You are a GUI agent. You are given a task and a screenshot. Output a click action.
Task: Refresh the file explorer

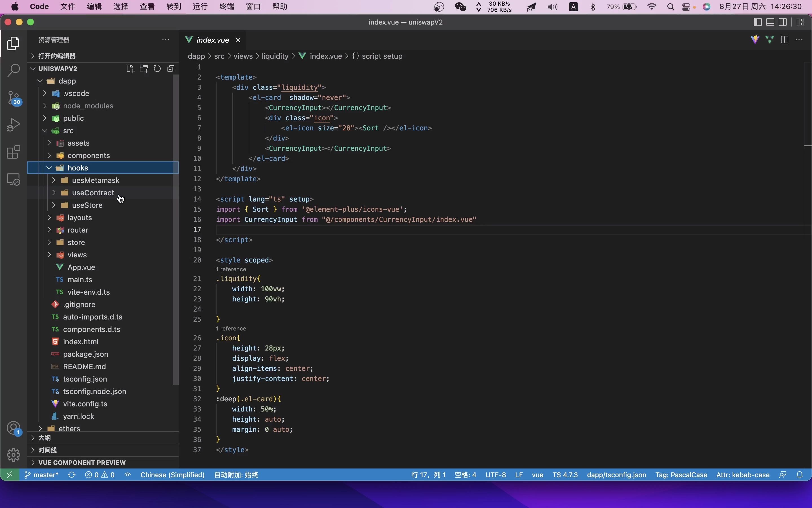(157, 69)
